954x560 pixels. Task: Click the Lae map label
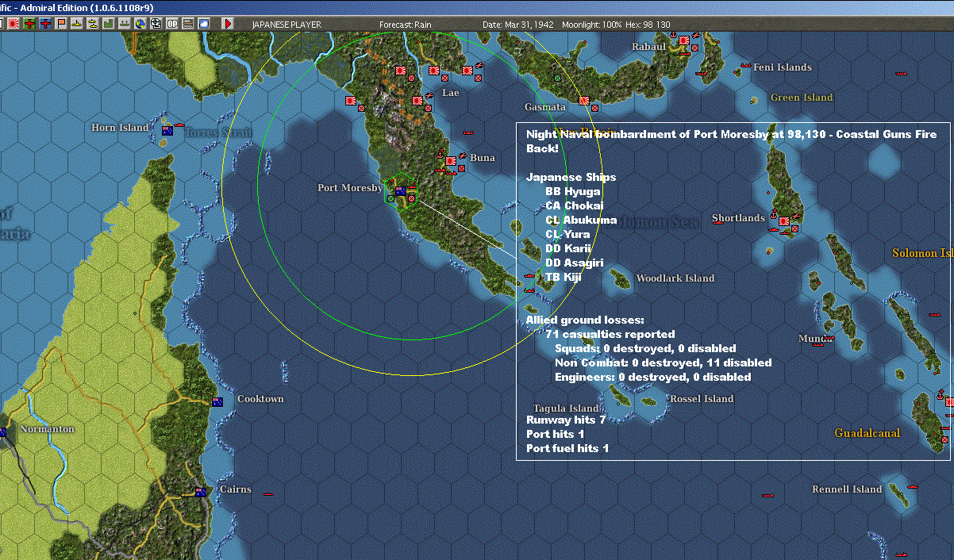tap(451, 93)
